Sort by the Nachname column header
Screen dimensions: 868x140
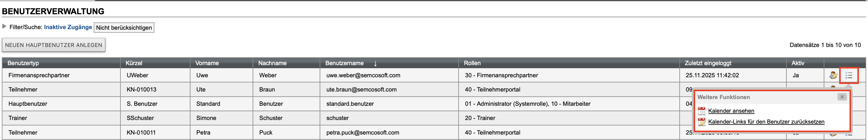[272, 63]
